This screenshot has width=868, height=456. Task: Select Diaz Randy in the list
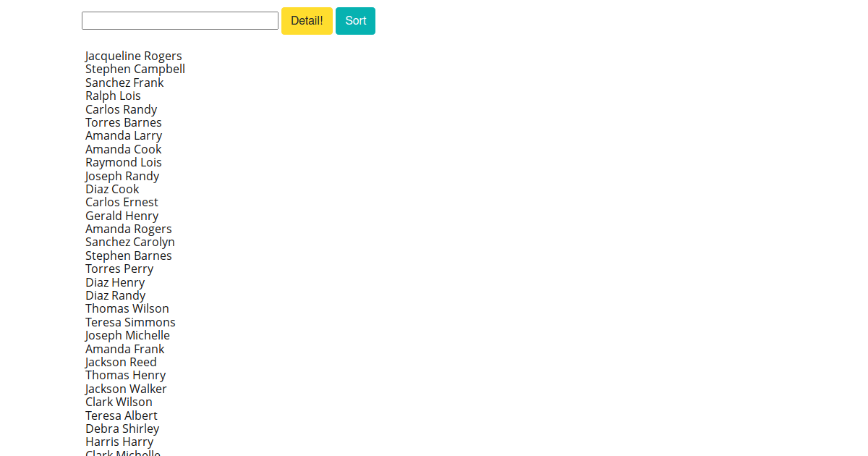(115, 296)
